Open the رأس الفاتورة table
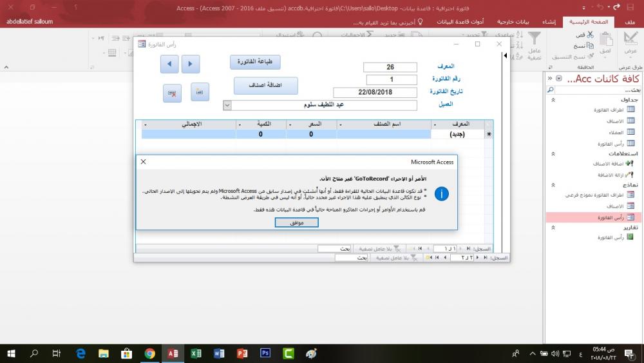 tap(616, 144)
